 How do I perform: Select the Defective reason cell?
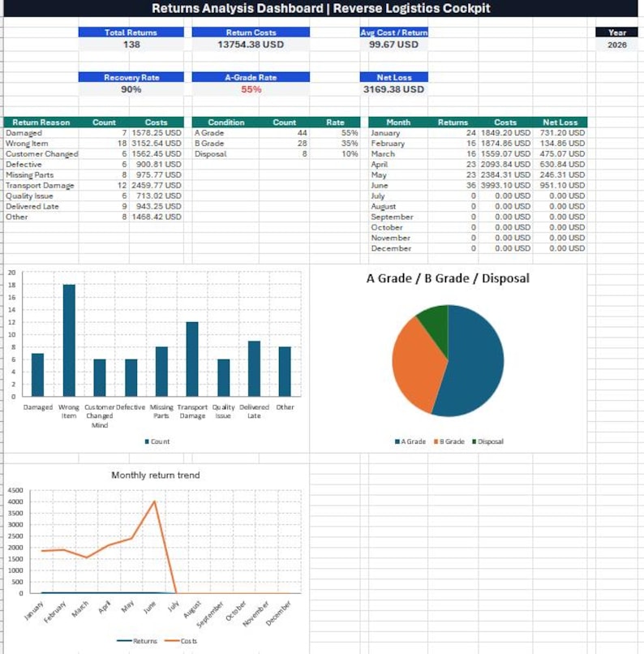(41, 165)
